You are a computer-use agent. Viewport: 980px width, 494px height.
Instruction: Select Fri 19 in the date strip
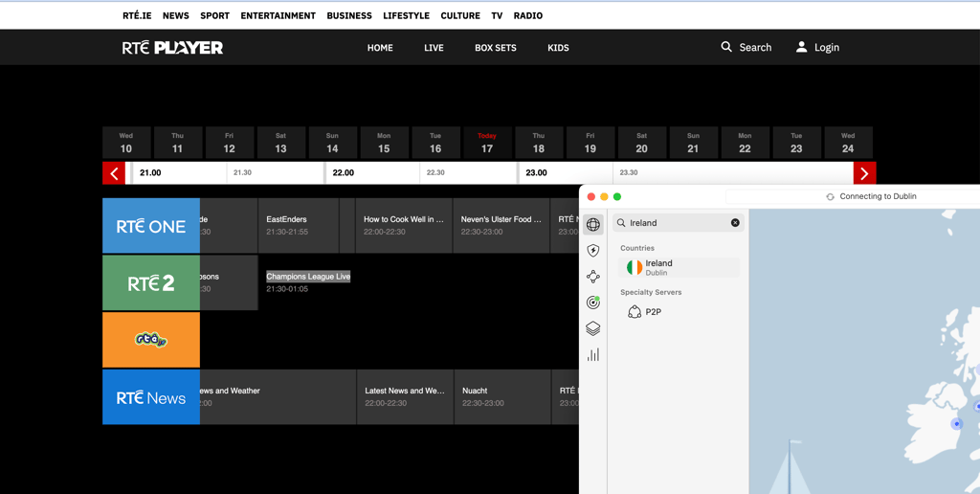point(590,143)
